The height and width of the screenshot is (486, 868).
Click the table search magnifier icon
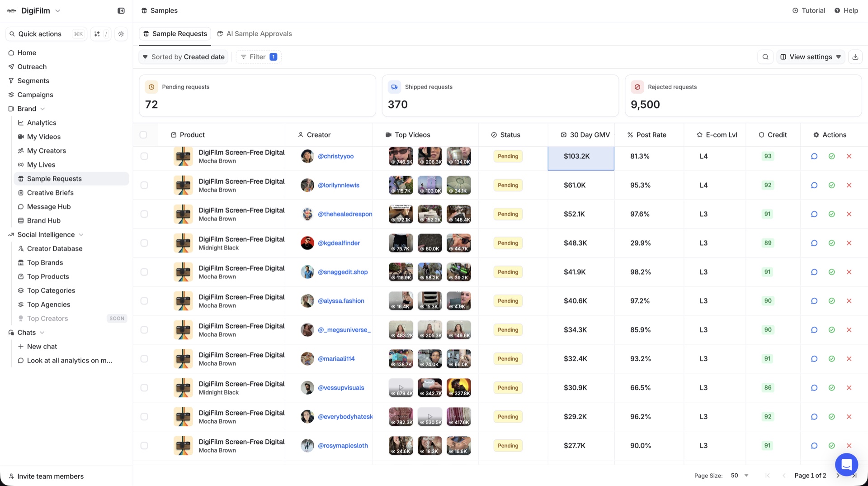[765, 57]
